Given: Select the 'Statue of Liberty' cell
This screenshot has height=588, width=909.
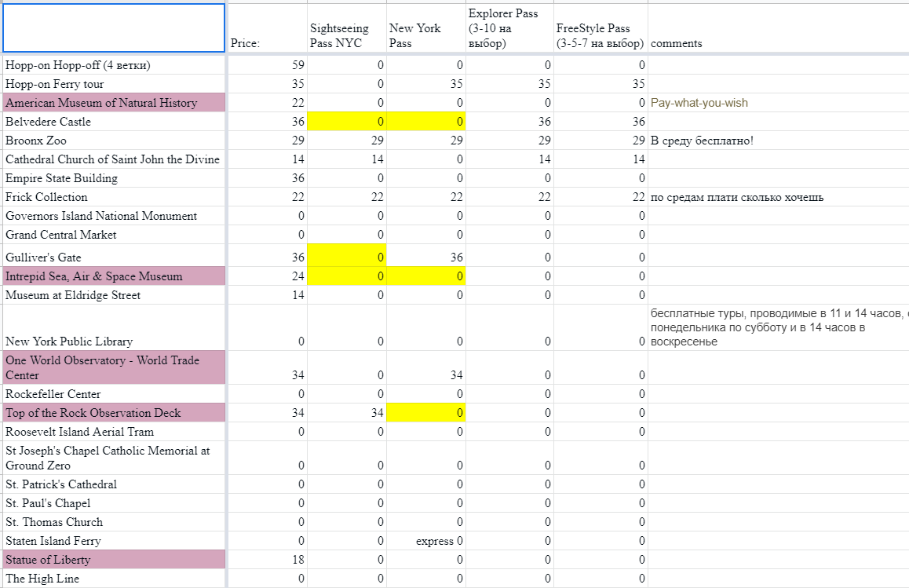Looking at the screenshot, I should (114, 560).
